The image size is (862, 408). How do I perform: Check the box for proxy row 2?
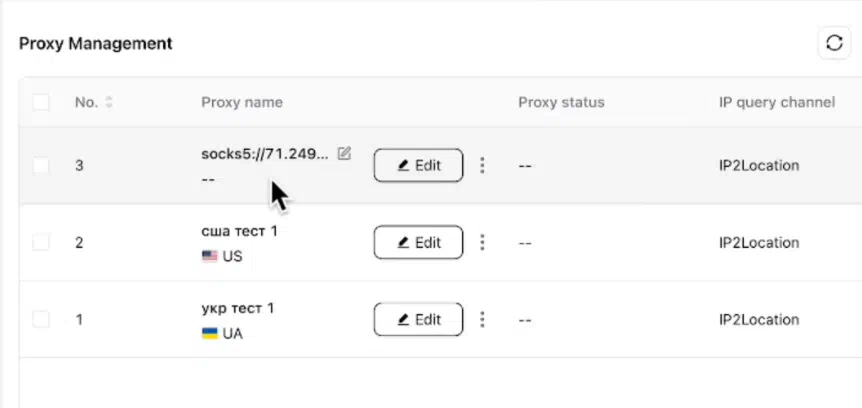41,242
